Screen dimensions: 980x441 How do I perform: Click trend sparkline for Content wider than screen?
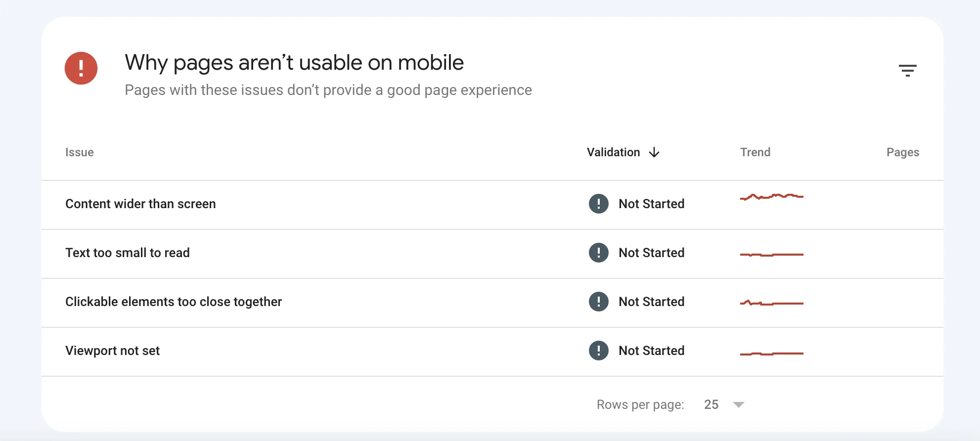tap(772, 197)
